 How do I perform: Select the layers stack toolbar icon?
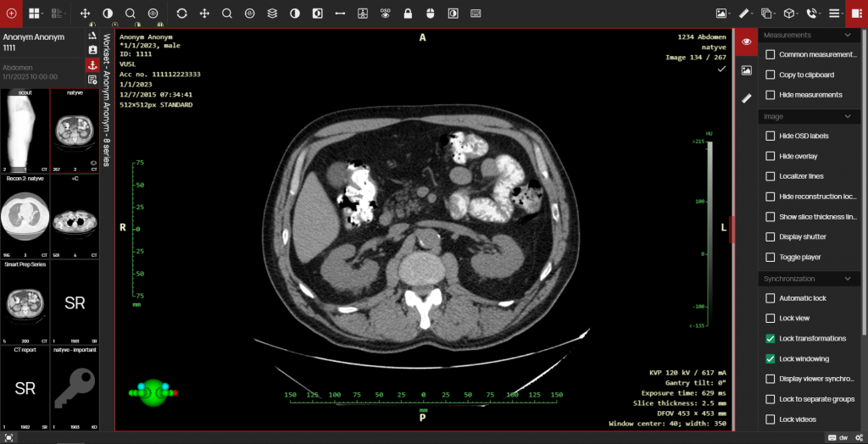point(272,14)
